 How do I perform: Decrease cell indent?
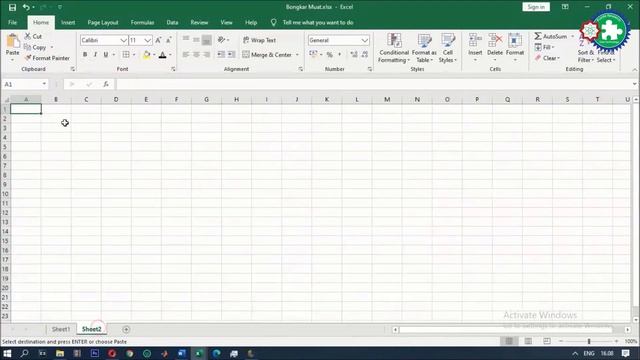click(221, 54)
